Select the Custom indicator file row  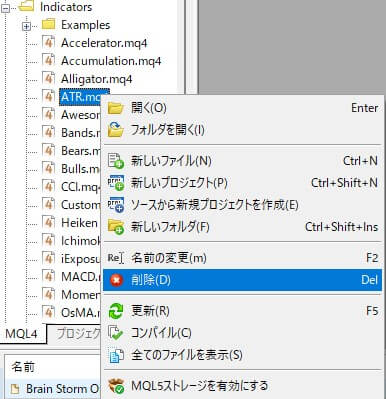point(80,205)
